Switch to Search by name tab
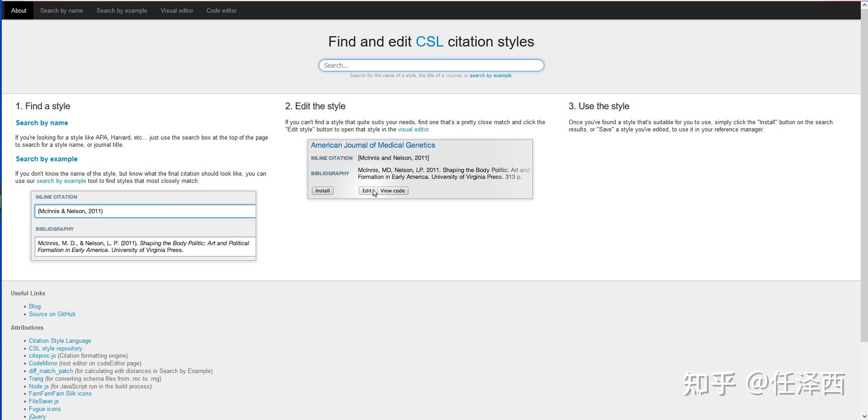The image size is (868, 420). click(61, 10)
